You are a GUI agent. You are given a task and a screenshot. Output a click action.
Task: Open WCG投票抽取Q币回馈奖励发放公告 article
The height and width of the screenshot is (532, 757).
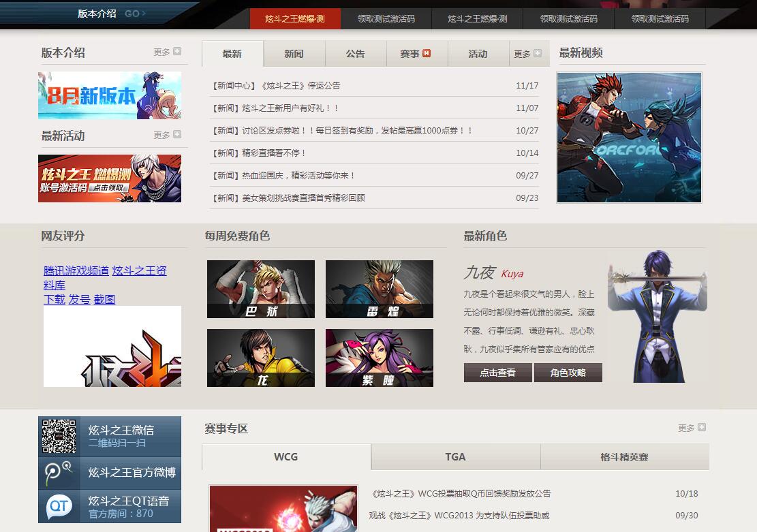tap(460, 493)
